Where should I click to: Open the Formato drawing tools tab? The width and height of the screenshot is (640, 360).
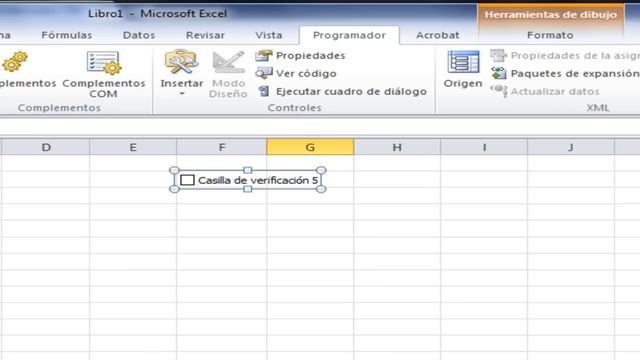(x=550, y=35)
